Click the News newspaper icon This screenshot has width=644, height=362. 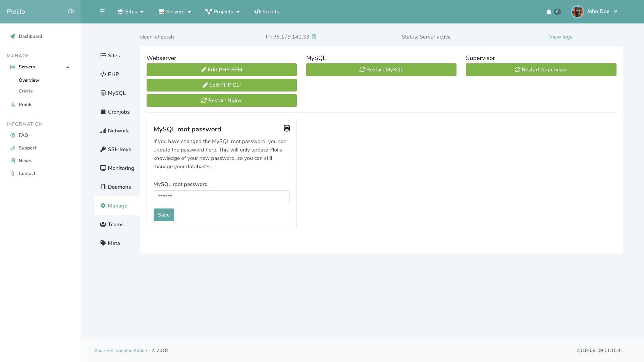click(13, 161)
